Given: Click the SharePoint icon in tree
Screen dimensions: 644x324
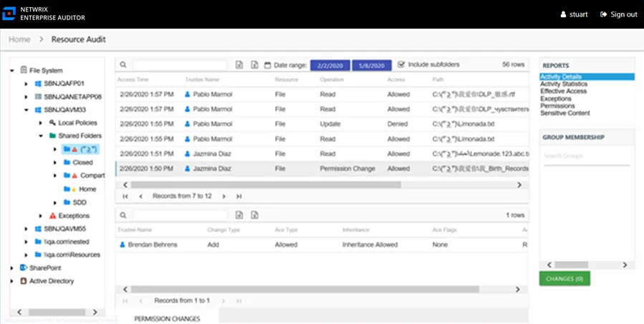Looking at the screenshot, I should point(24,267).
